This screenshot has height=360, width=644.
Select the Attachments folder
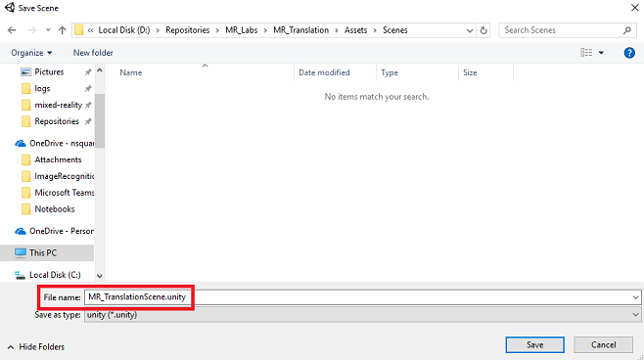click(x=58, y=159)
